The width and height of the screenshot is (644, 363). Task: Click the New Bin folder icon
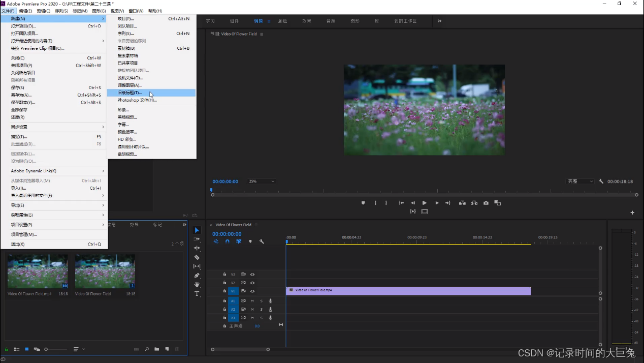click(x=157, y=349)
